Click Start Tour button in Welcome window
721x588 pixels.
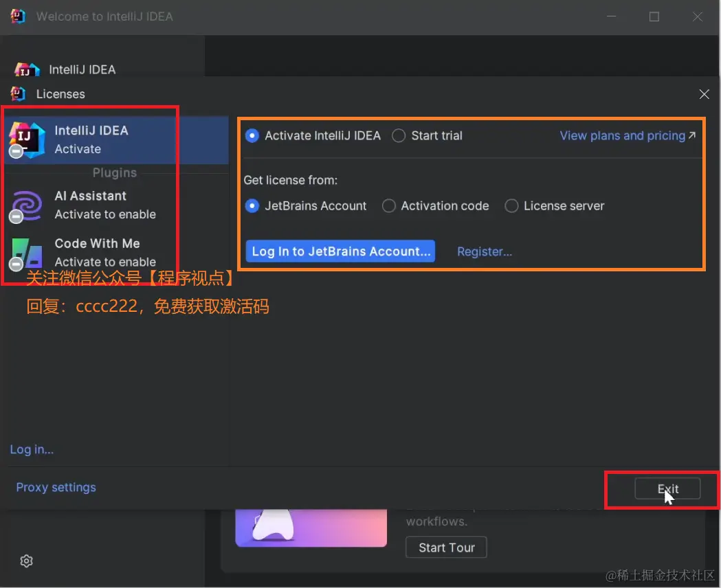[446, 547]
